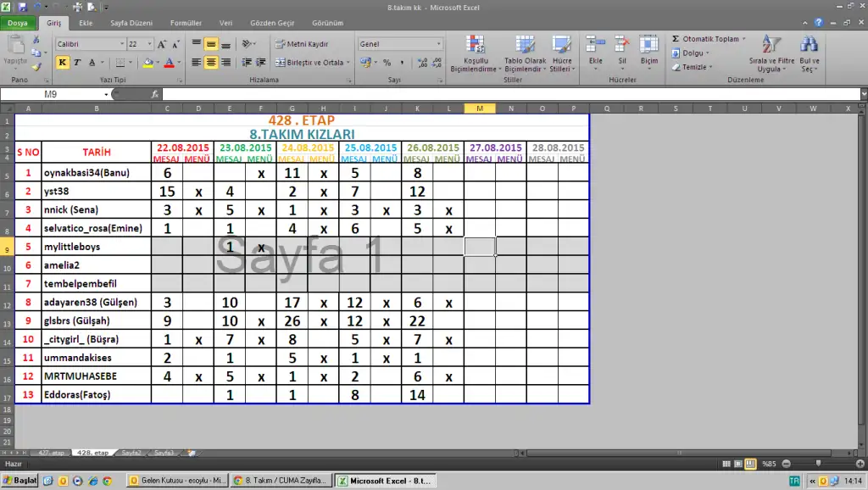Toggle center horizontal alignment
The height and width of the screenshot is (490, 868).
pyautogui.click(x=211, y=63)
